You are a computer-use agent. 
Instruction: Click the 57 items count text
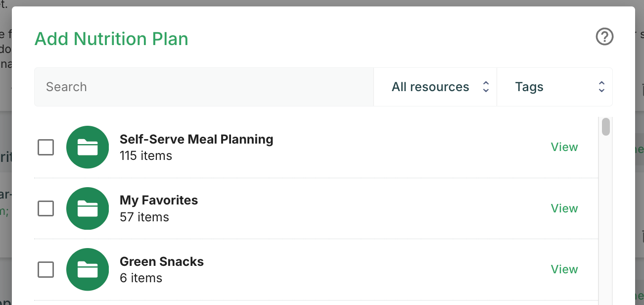(144, 217)
